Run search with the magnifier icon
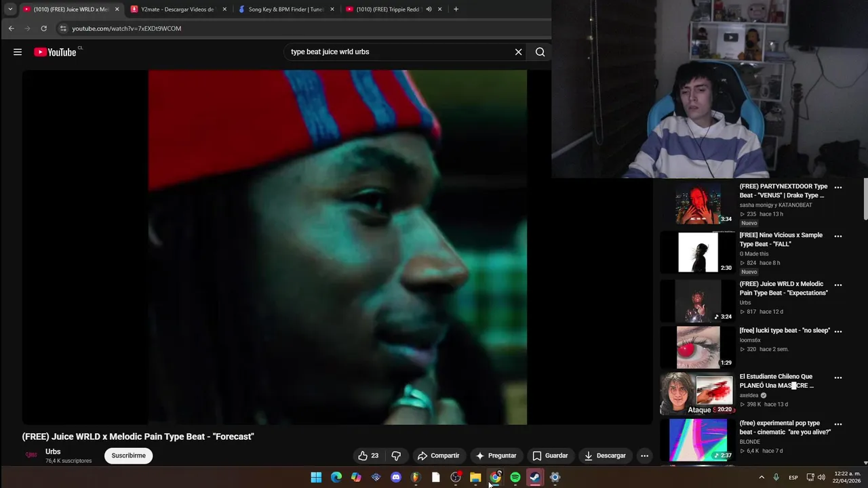The height and width of the screenshot is (488, 868). tap(540, 52)
